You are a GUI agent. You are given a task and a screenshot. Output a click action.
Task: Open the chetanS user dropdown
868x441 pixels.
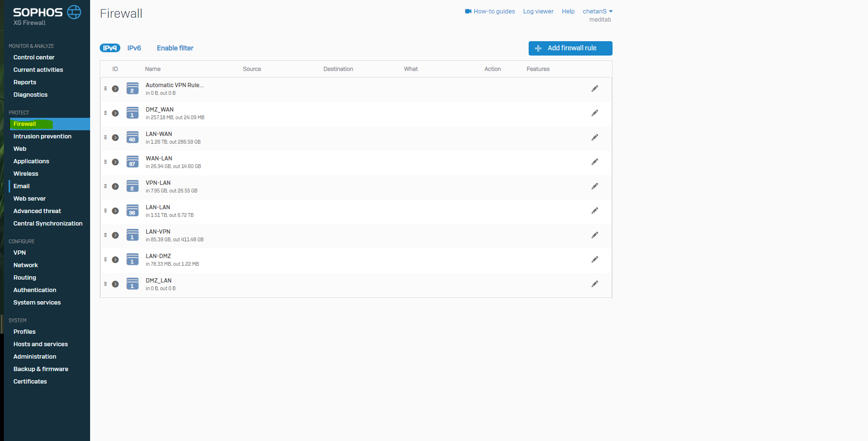[x=598, y=11]
